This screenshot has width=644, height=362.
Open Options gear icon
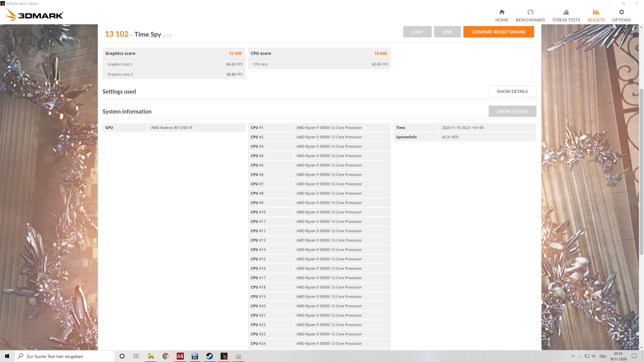[x=621, y=12]
